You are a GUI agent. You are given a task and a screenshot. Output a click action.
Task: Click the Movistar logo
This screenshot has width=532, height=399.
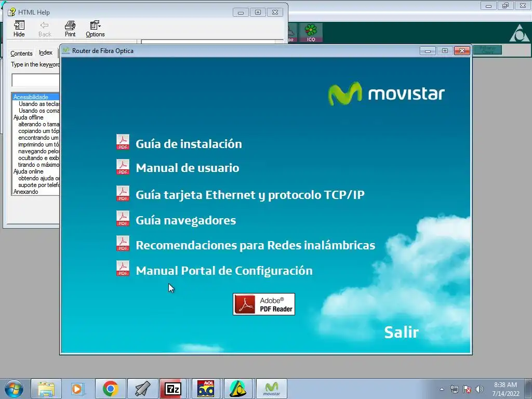coord(386,94)
